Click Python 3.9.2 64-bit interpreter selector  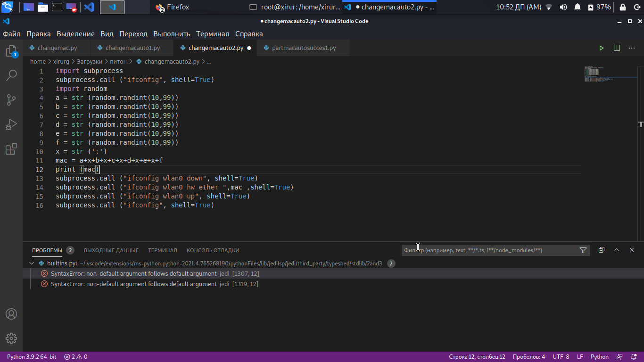point(32,357)
